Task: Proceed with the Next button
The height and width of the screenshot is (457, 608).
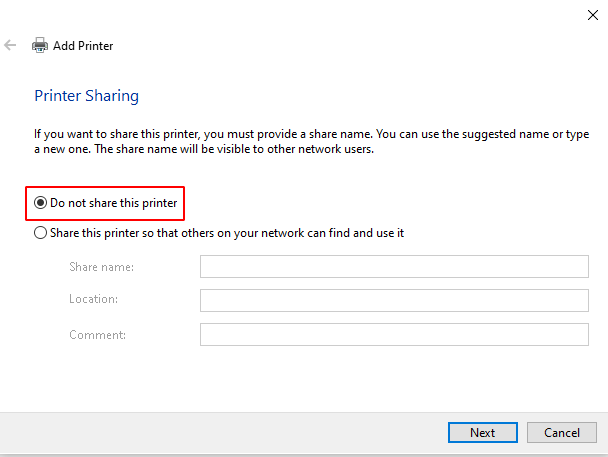Action: 483,432
